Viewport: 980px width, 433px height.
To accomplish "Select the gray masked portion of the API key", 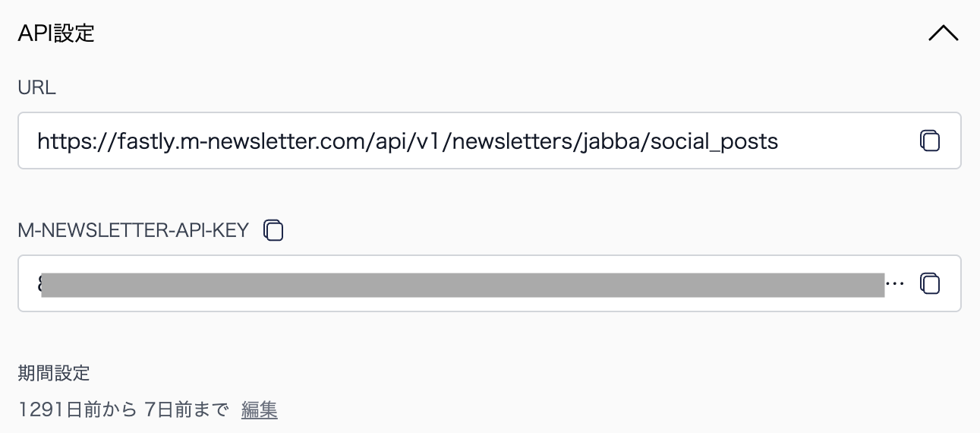I will [463, 284].
